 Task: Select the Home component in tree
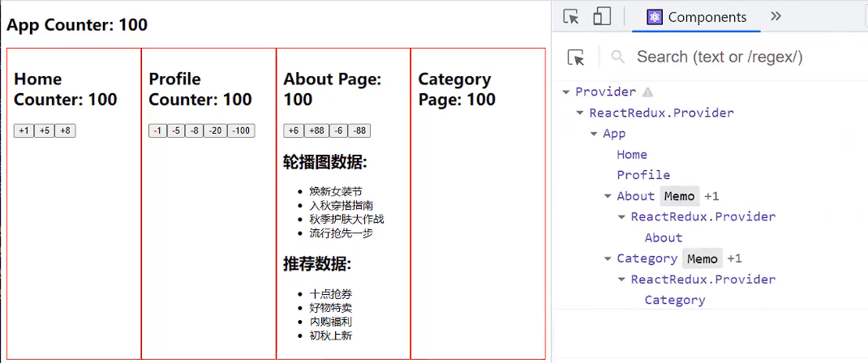(x=632, y=155)
